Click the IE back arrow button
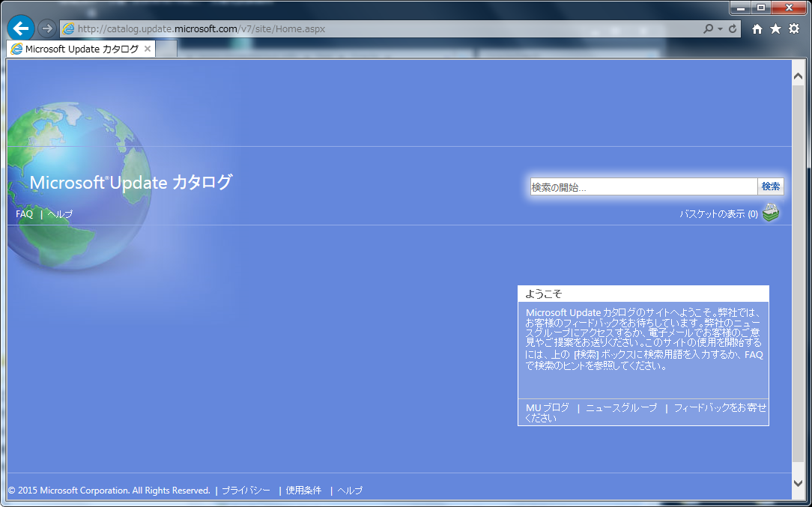Viewport: 812px width, 507px height. (x=21, y=28)
